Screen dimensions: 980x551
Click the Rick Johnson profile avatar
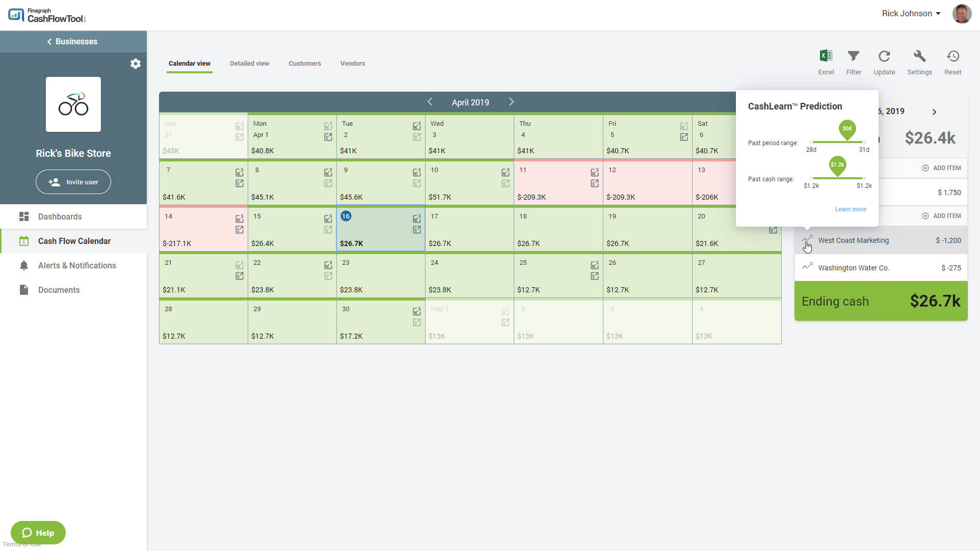click(962, 14)
